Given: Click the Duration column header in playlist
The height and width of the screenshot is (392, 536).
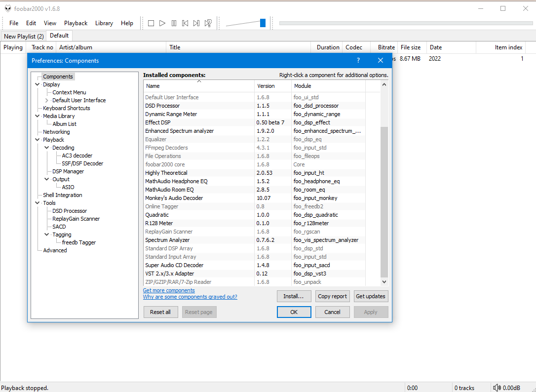Looking at the screenshot, I should [x=326, y=47].
